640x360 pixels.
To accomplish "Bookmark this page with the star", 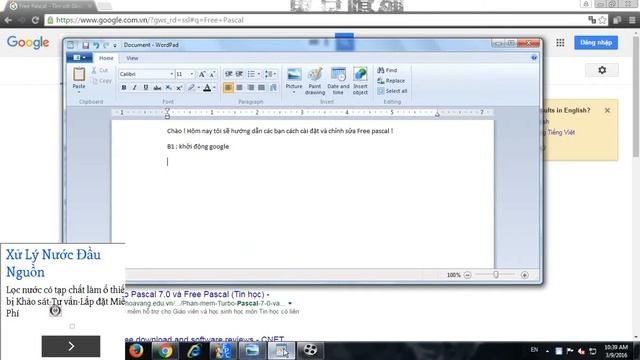I will 602,20.
